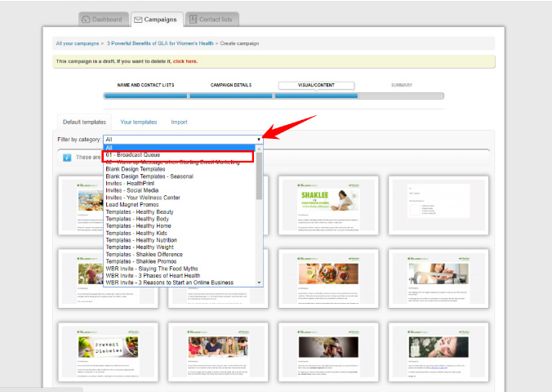Select the weight scale template thumbnail

point(438,278)
